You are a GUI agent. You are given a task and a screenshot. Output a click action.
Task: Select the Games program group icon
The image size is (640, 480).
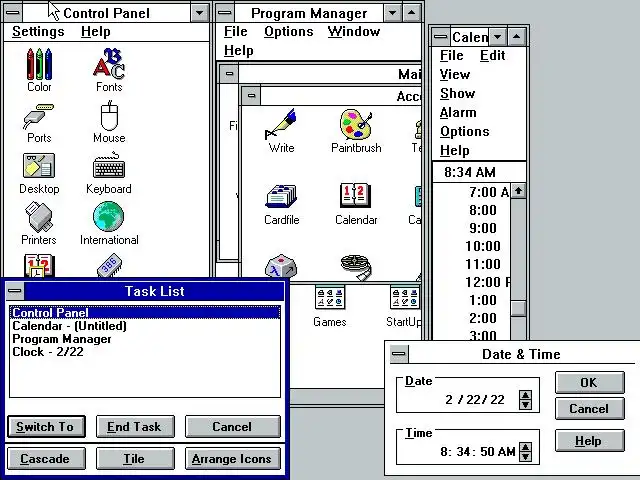(330, 306)
